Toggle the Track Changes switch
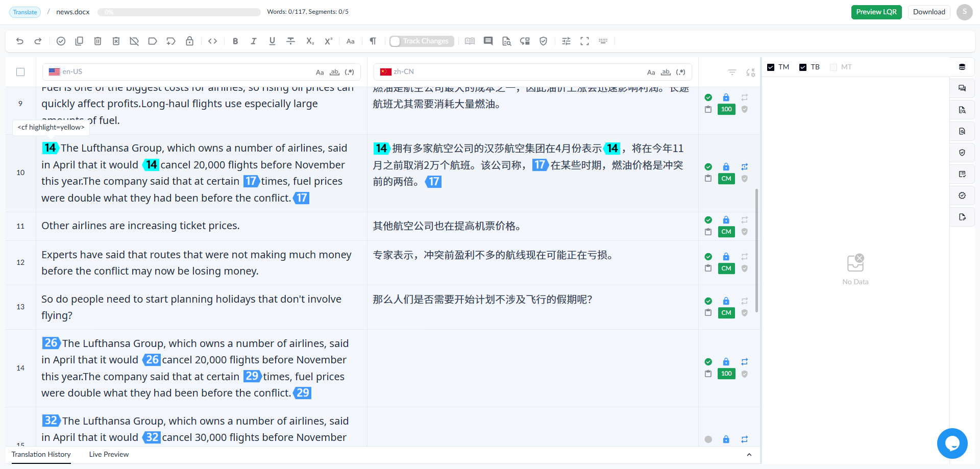The width and height of the screenshot is (980, 469). 421,41
